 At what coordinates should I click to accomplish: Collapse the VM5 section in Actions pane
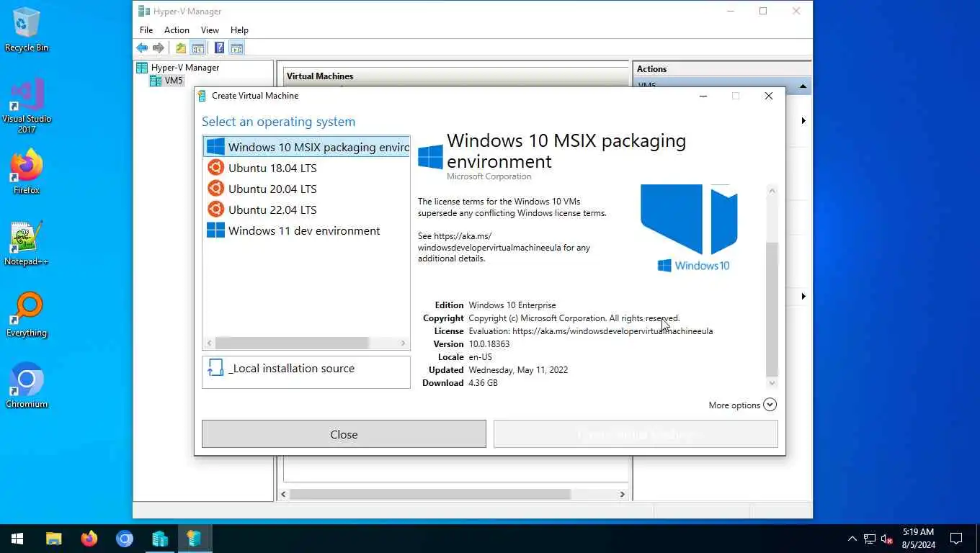tap(803, 86)
